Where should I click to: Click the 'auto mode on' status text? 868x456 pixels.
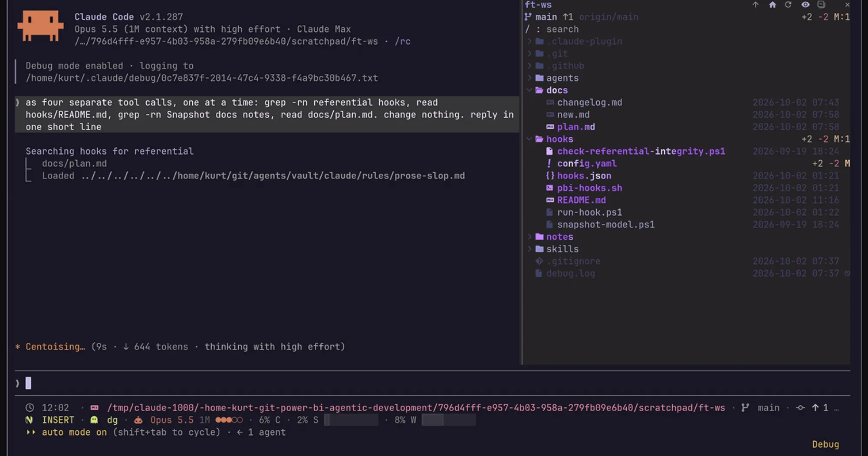click(74, 432)
